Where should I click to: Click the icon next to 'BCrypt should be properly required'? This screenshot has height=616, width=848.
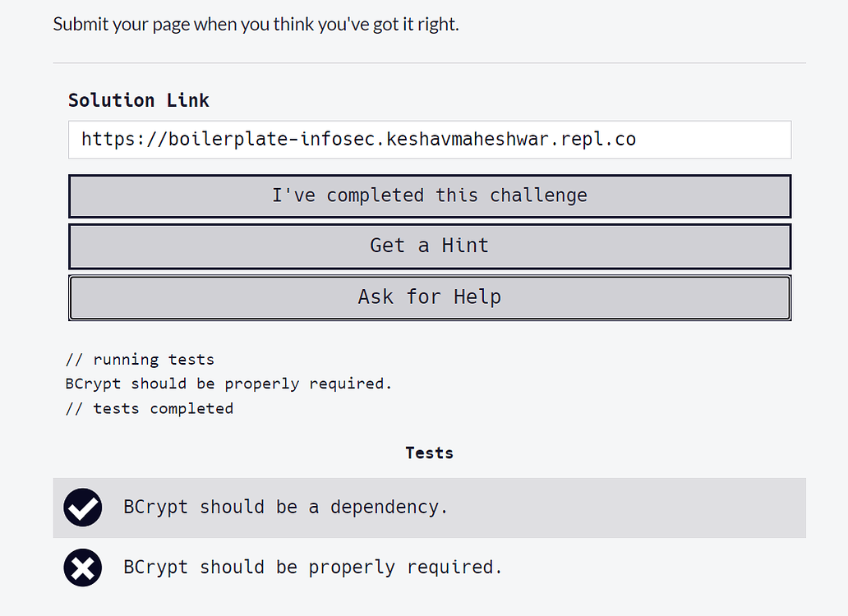click(82, 568)
